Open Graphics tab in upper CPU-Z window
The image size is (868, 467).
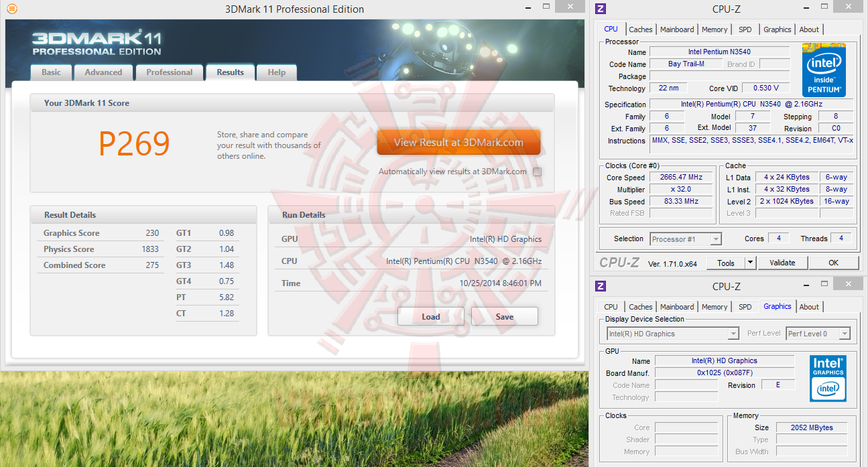click(778, 29)
